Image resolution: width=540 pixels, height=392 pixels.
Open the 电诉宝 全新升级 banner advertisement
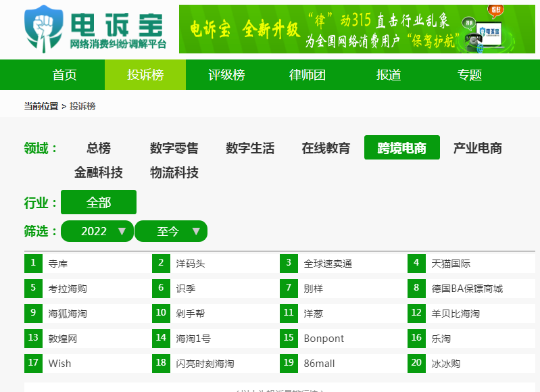pos(357,29)
